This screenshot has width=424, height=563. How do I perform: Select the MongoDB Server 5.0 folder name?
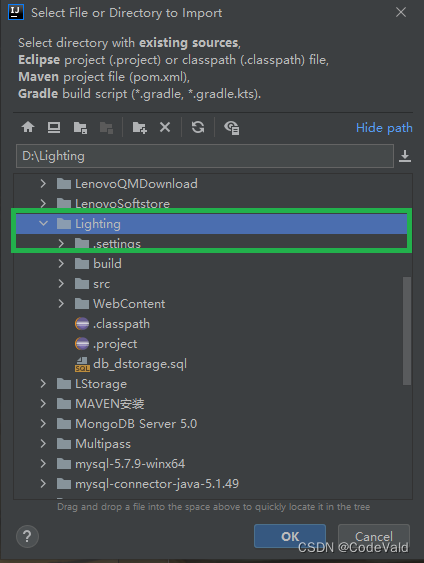click(136, 424)
